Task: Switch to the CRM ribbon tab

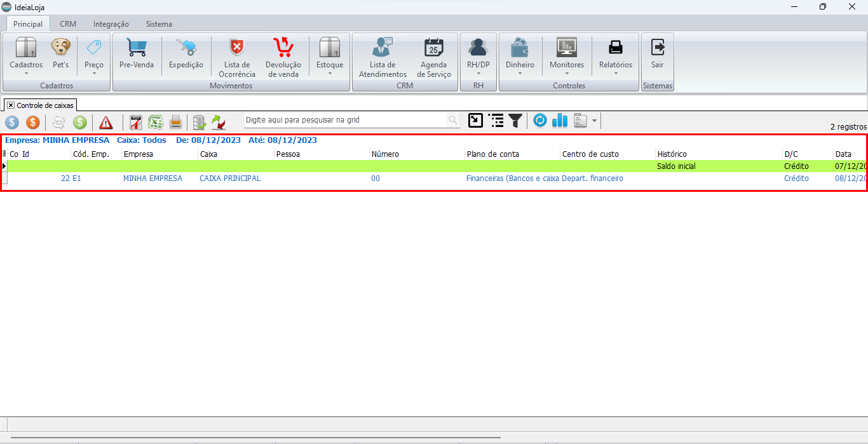Action: click(68, 24)
